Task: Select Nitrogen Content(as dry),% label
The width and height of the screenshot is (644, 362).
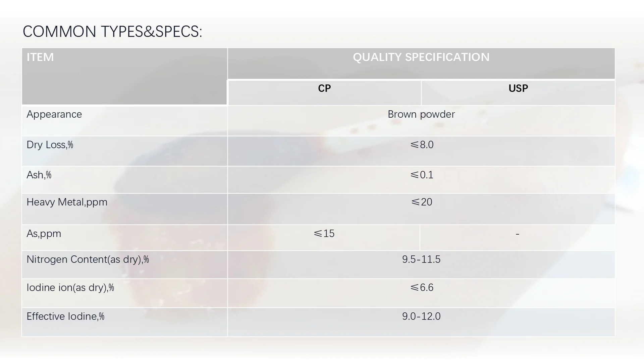Action: (88, 259)
